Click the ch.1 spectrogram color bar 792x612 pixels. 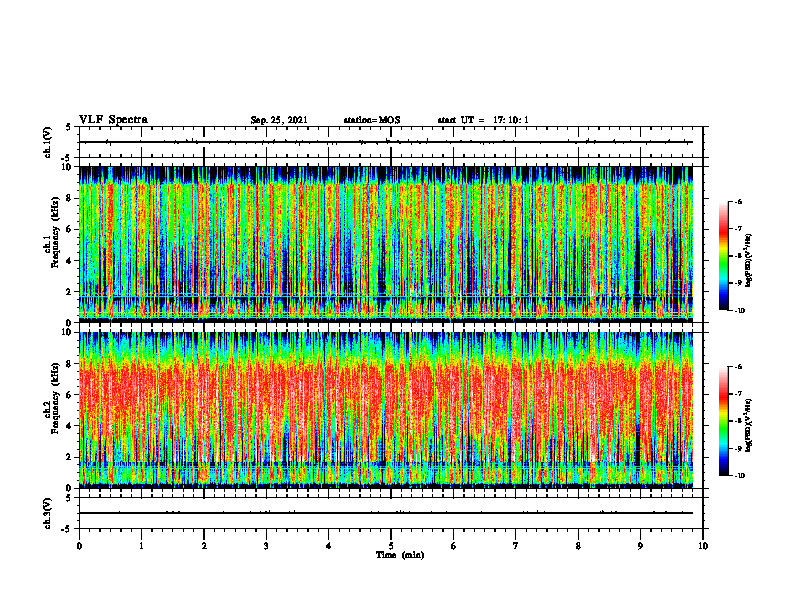pyautogui.click(x=723, y=256)
